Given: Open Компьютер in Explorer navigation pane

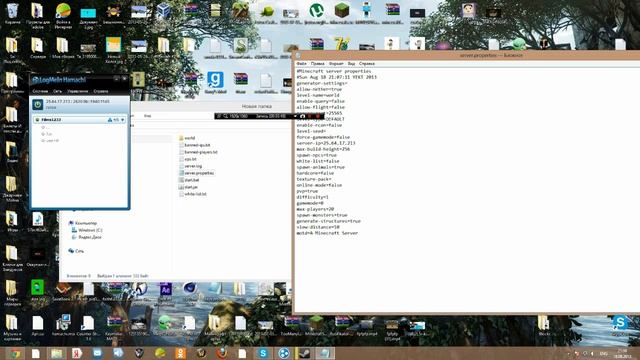Looking at the screenshot, I should (x=83, y=223).
